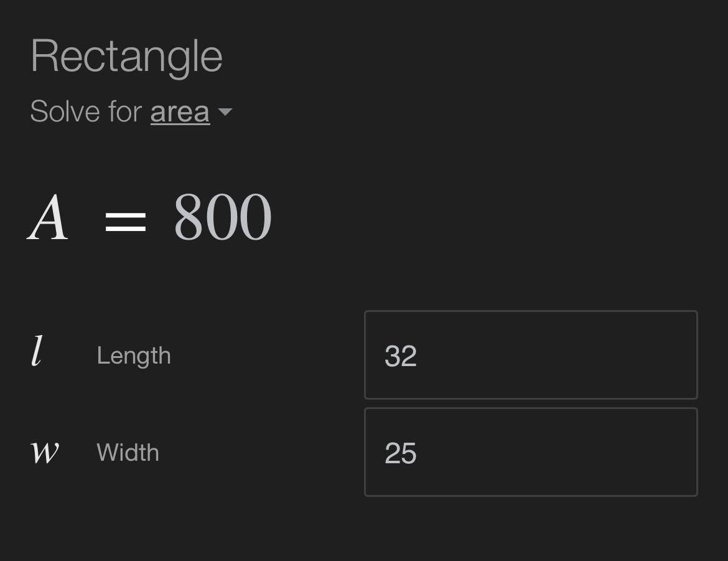Select the 800 area result
Viewport: 728px width, 561px height.
click(222, 217)
